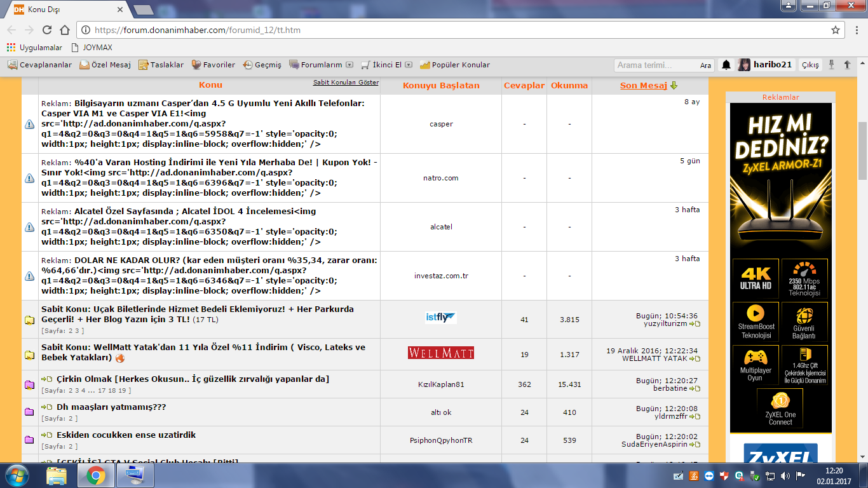The image size is (868, 488).
Task: Click in the Arama terimi search field
Action: (x=655, y=65)
